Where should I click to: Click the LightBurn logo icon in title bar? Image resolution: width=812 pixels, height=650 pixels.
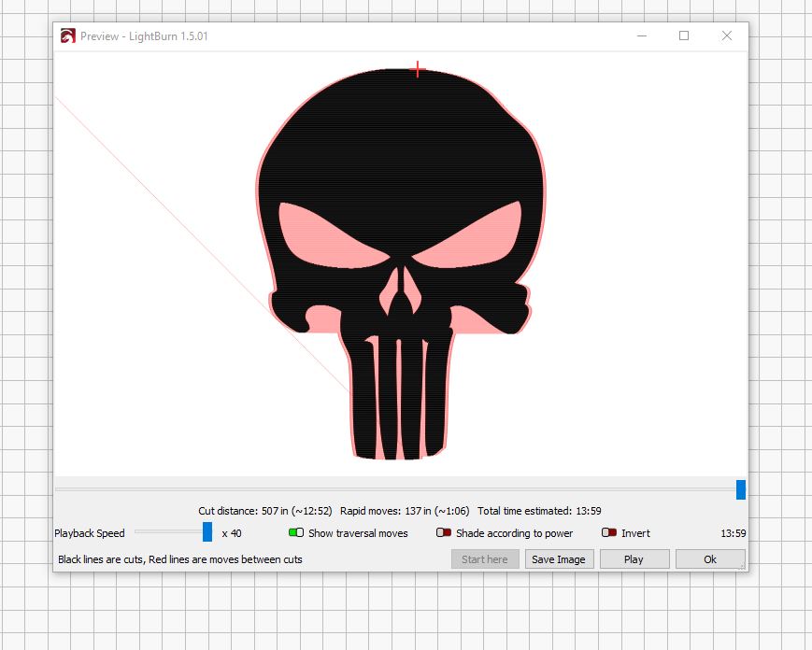point(68,35)
